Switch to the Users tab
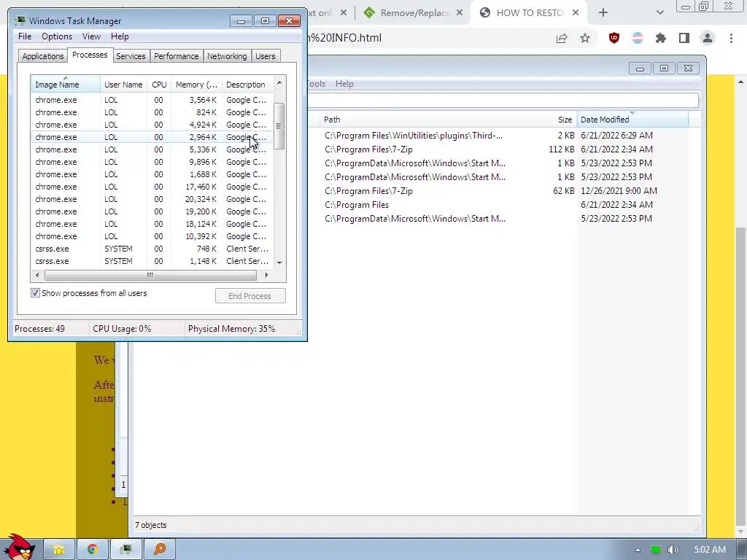The image size is (747, 560). (x=265, y=56)
